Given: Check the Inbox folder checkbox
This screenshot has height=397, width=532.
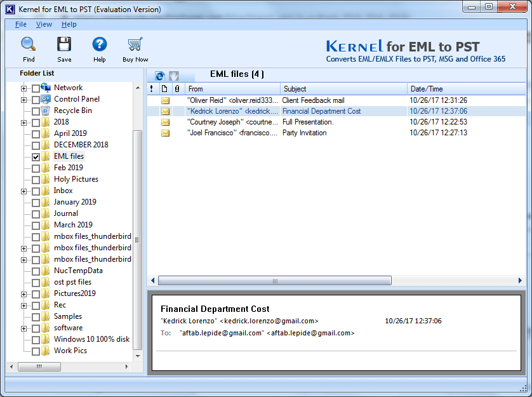Looking at the screenshot, I should tap(36, 191).
